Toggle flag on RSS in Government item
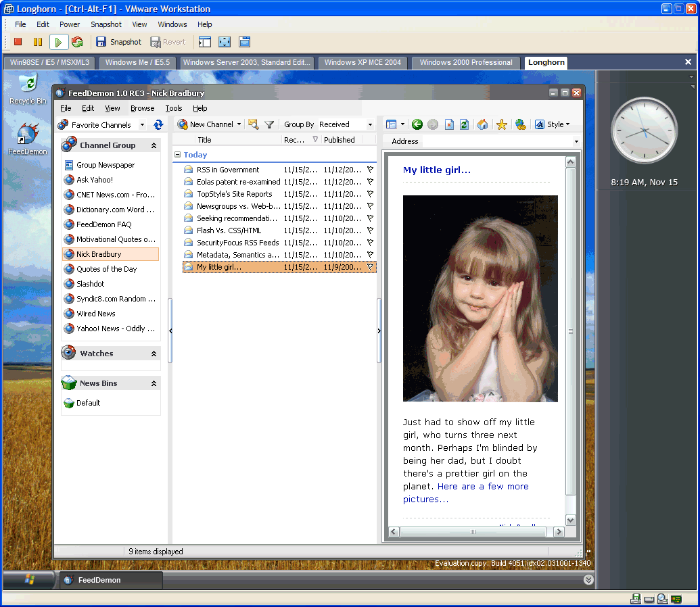The image size is (700, 607). pyautogui.click(x=370, y=170)
